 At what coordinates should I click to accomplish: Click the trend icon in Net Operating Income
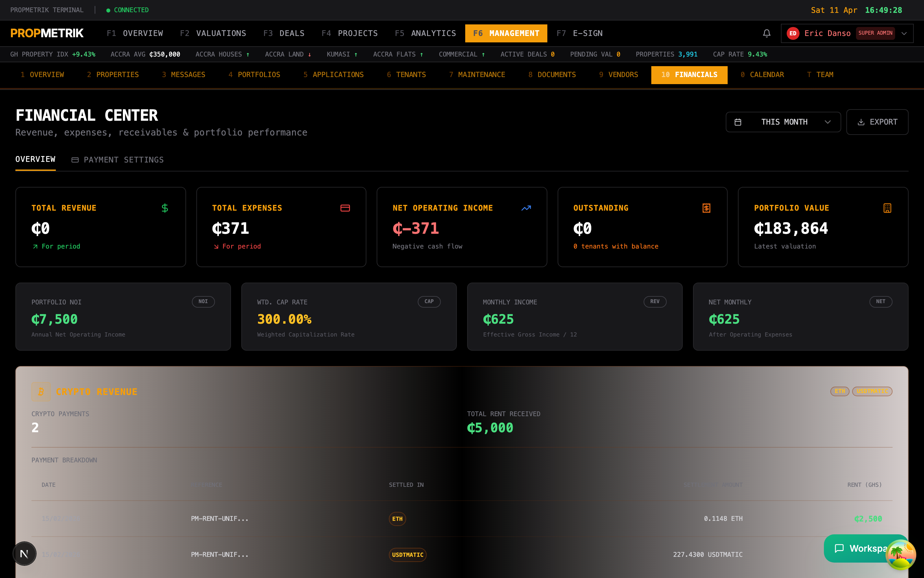(x=526, y=208)
